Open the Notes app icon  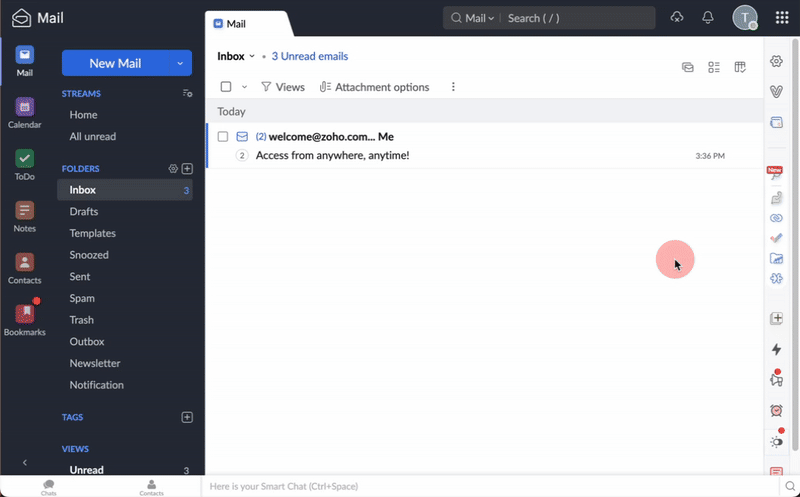24,212
